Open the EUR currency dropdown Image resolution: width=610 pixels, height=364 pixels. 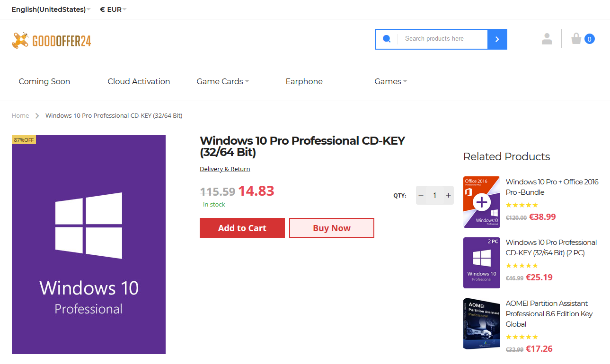113,9
